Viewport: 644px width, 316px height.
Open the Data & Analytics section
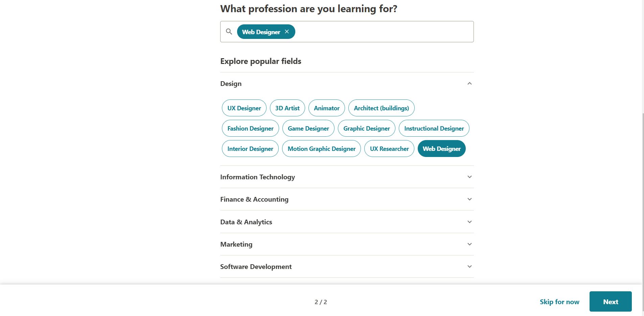point(347,222)
